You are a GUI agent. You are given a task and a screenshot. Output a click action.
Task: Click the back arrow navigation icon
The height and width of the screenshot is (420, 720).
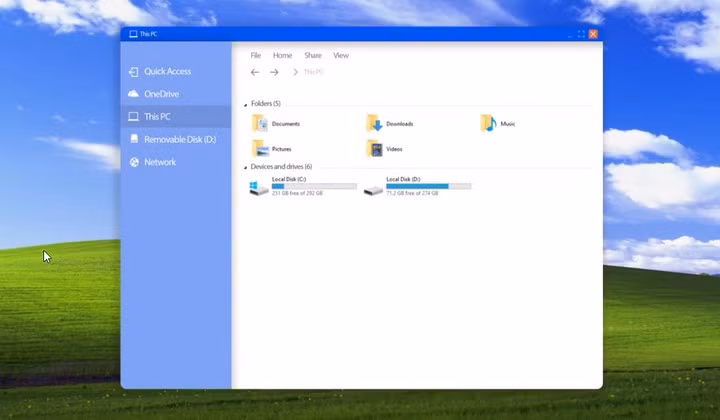(x=255, y=72)
